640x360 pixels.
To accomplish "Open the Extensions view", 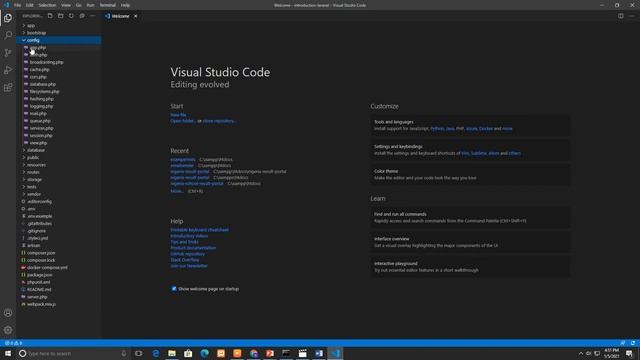I will coord(8,88).
